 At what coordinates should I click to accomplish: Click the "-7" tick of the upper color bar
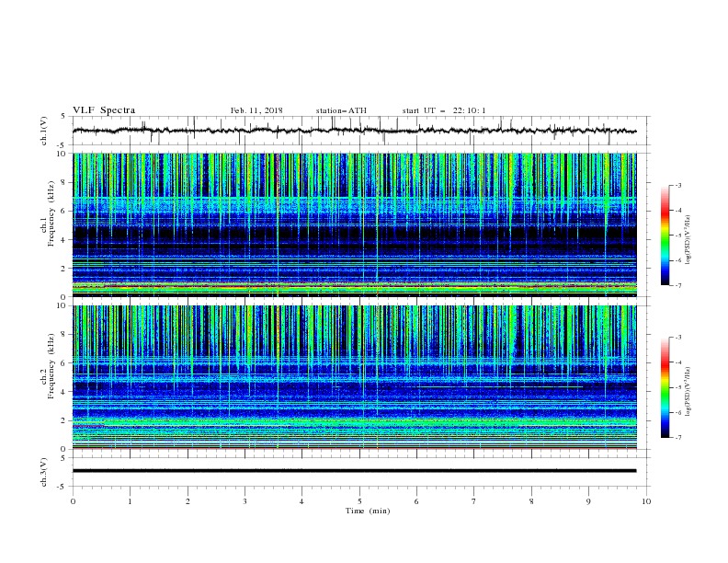point(677,285)
